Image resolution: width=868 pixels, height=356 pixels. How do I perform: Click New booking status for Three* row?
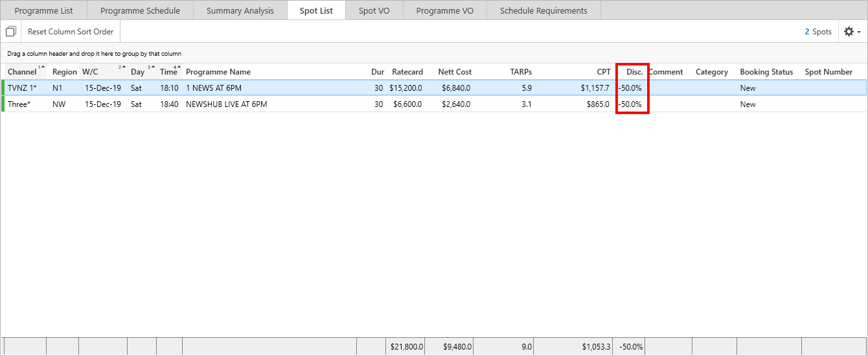click(x=748, y=104)
